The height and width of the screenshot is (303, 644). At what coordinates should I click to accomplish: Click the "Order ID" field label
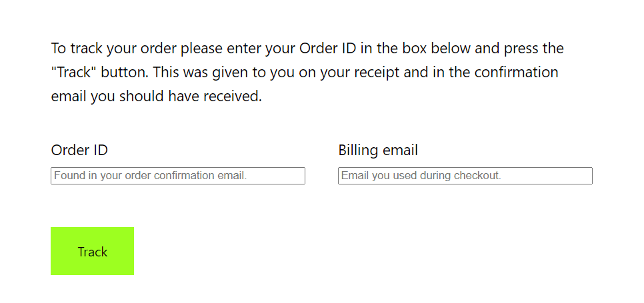pos(79,150)
